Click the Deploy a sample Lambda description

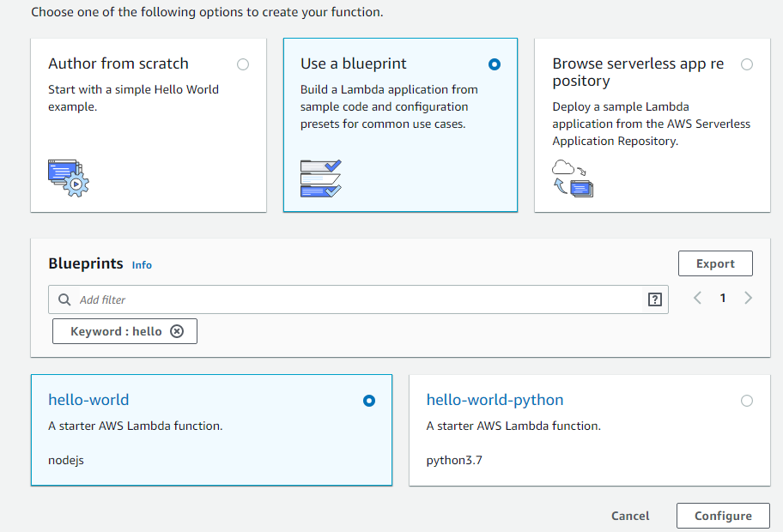pos(651,124)
